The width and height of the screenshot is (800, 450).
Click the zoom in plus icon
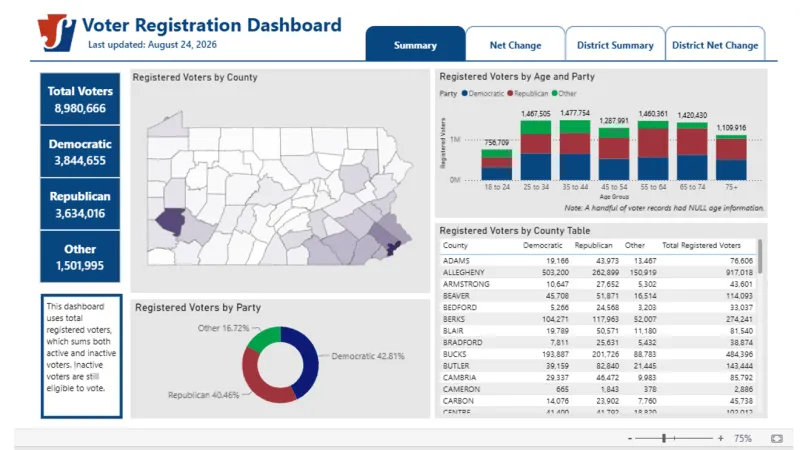click(720, 438)
